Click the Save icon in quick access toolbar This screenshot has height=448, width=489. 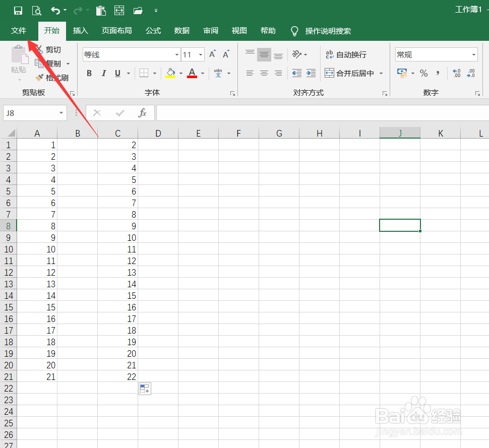18,11
